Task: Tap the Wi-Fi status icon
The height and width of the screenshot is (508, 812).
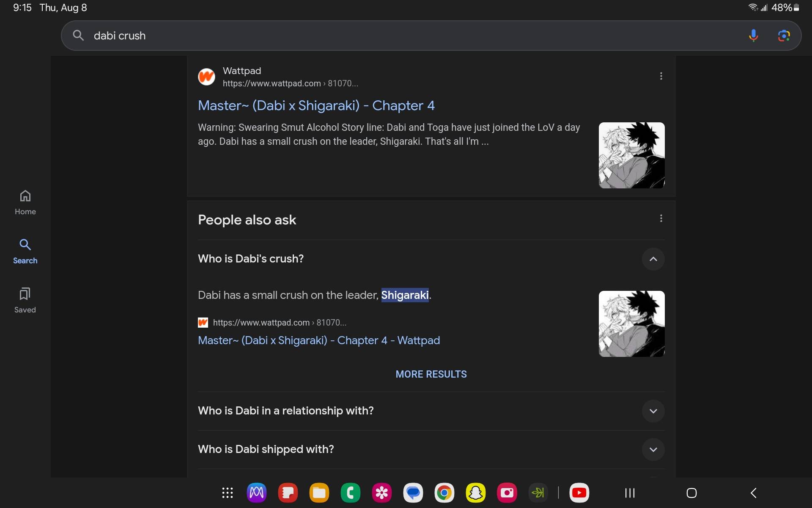Action: pos(753,8)
